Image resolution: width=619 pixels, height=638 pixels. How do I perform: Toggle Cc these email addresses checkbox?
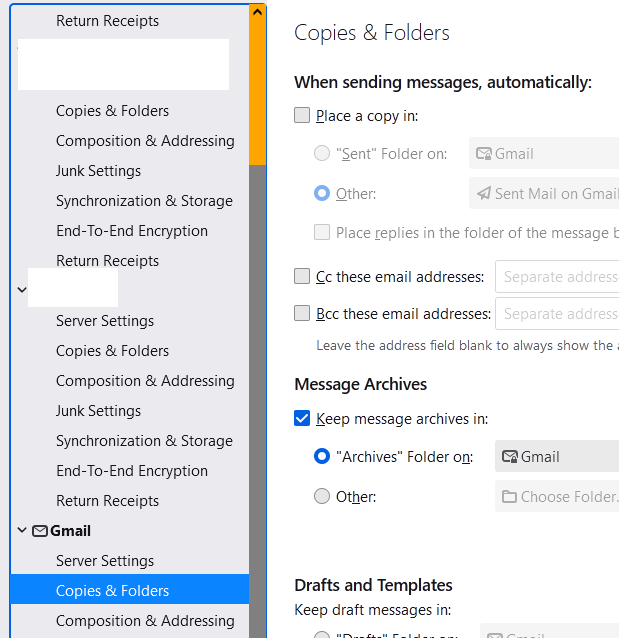[302, 276]
